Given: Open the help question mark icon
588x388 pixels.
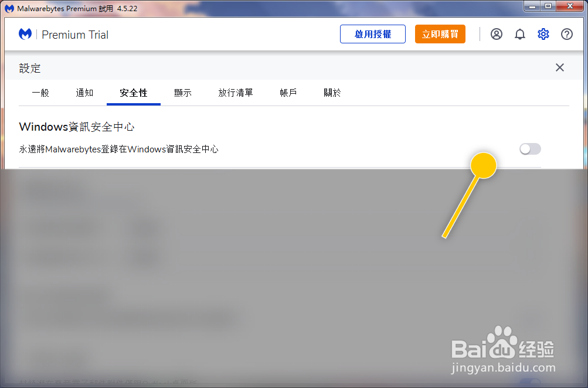Looking at the screenshot, I should (567, 34).
